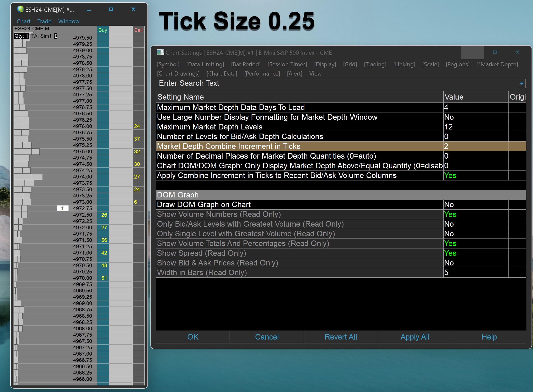Open the [Symbol] settings tab
533x392 pixels.
[x=168, y=64]
